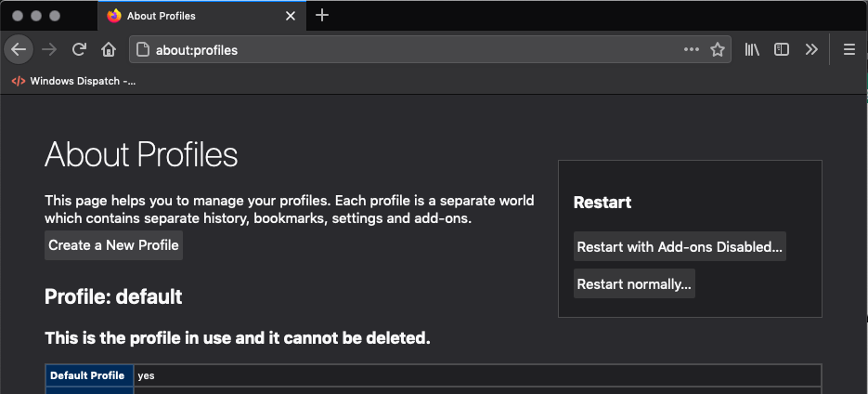Reload the current page
Image resolution: width=868 pixels, height=394 pixels.
80,50
